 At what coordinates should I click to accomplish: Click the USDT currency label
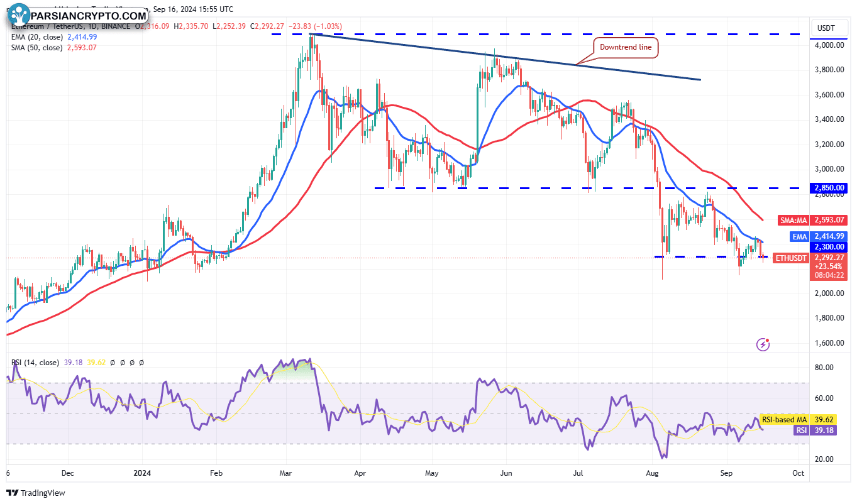tap(826, 28)
